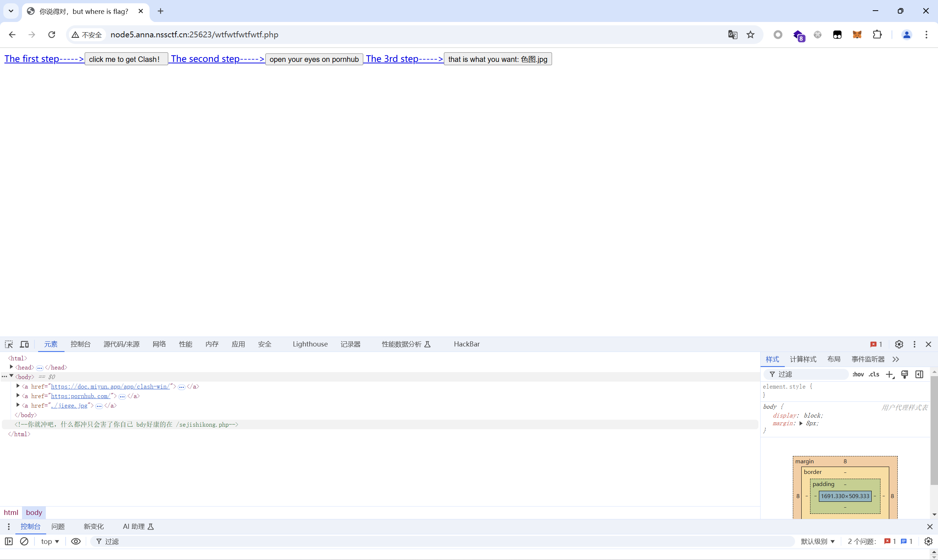938x560 pixels.
Task: Open DevTools settings gear
Action: [899, 344]
